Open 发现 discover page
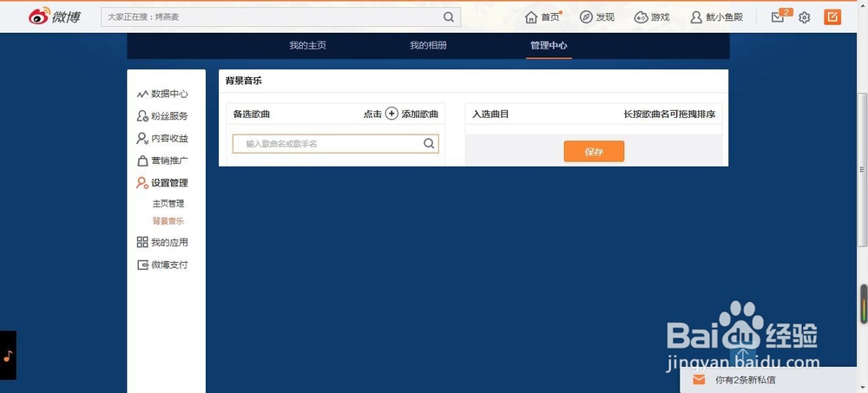 click(597, 17)
